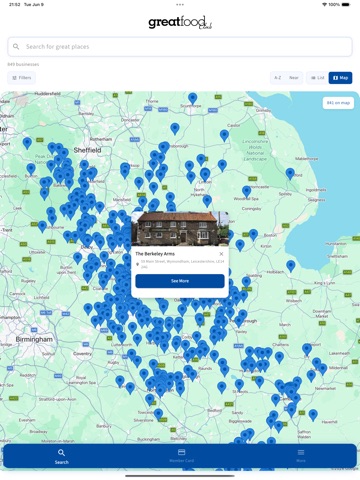Screen dimensions: 360x480
Task: Select the map pin at Scunthorpe
Action: pos(193,99)
